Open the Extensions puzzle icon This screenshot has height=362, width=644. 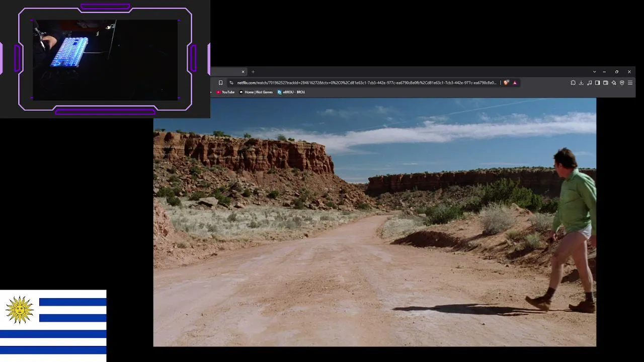pyautogui.click(x=573, y=82)
